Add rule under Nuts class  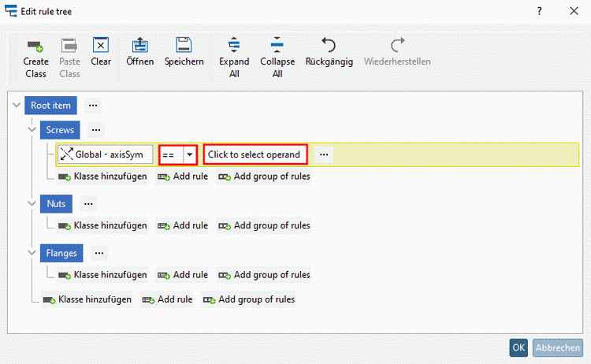(x=183, y=225)
